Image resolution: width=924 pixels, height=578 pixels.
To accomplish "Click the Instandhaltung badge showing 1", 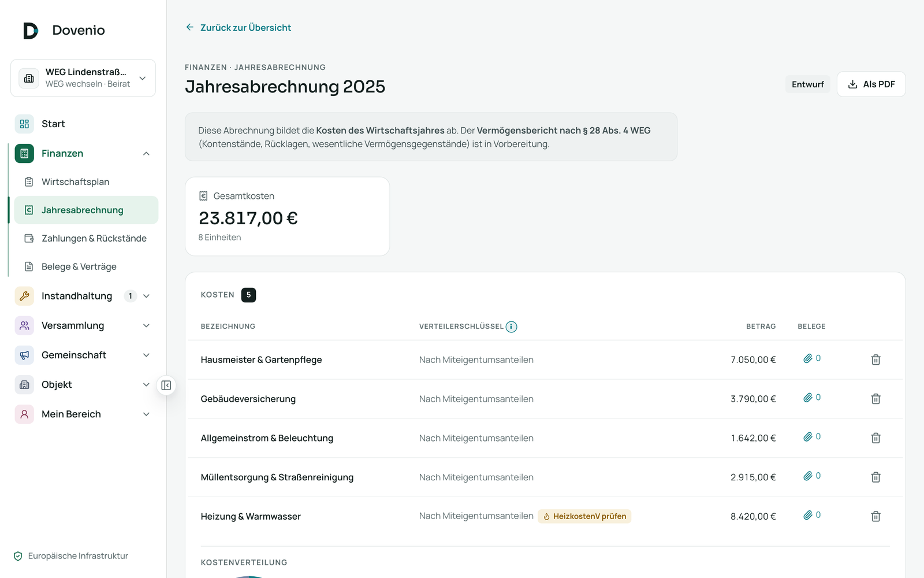I will (x=131, y=296).
